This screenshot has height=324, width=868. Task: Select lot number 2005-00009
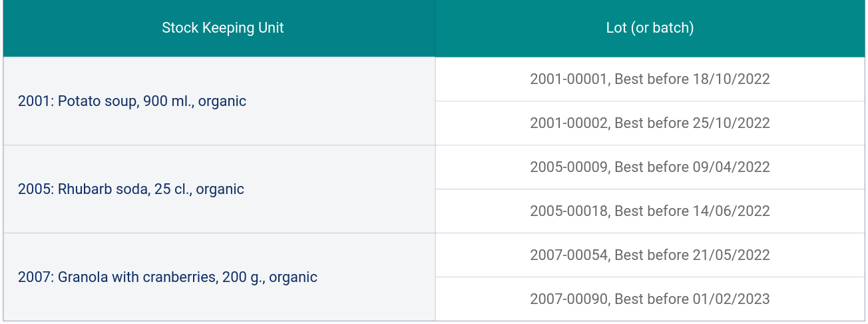569,167
